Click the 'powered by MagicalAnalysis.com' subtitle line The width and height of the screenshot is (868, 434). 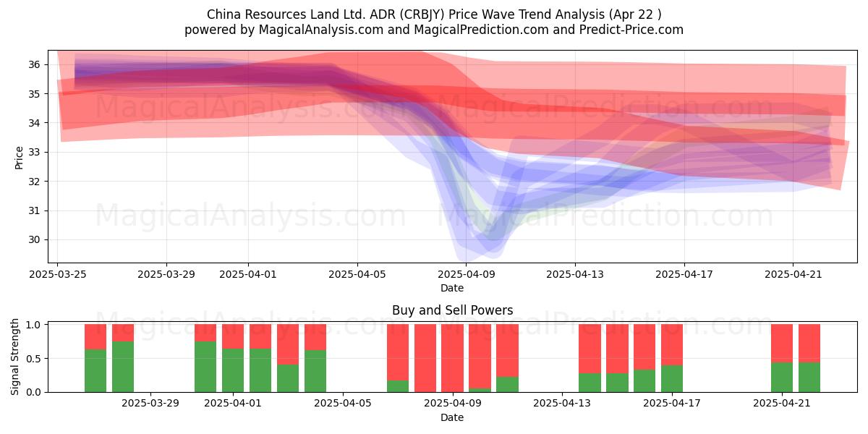click(434, 30)
